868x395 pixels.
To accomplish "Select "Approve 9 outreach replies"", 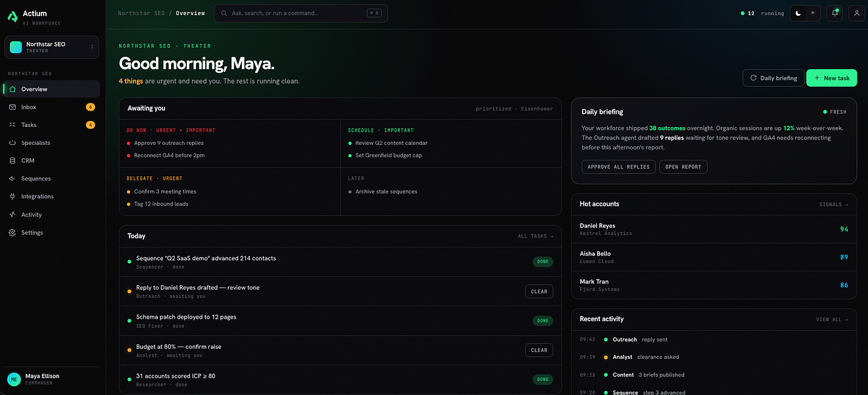I will tap(169, 143).
